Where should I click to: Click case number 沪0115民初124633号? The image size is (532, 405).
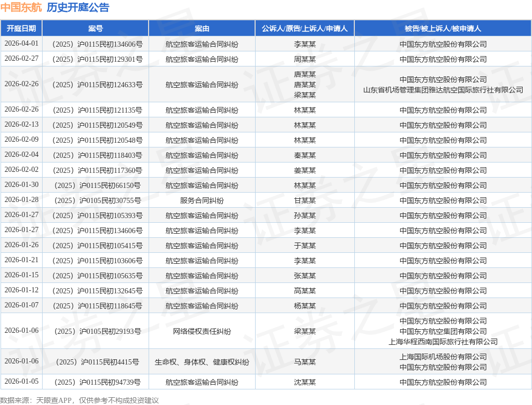(x=97, y=85)
